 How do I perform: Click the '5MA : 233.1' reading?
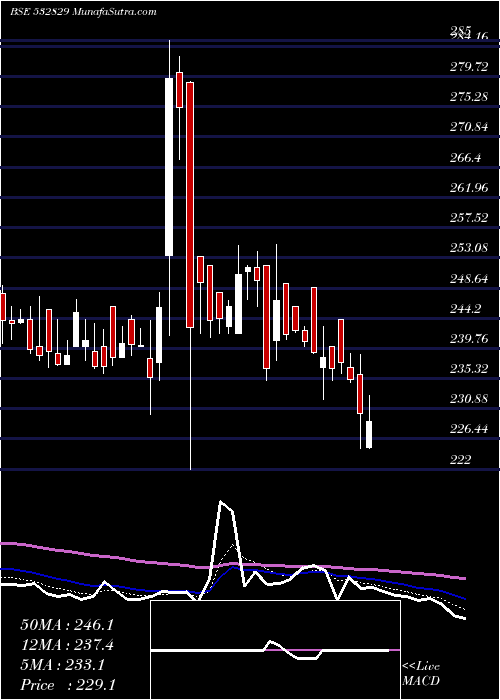click(63, 665)
